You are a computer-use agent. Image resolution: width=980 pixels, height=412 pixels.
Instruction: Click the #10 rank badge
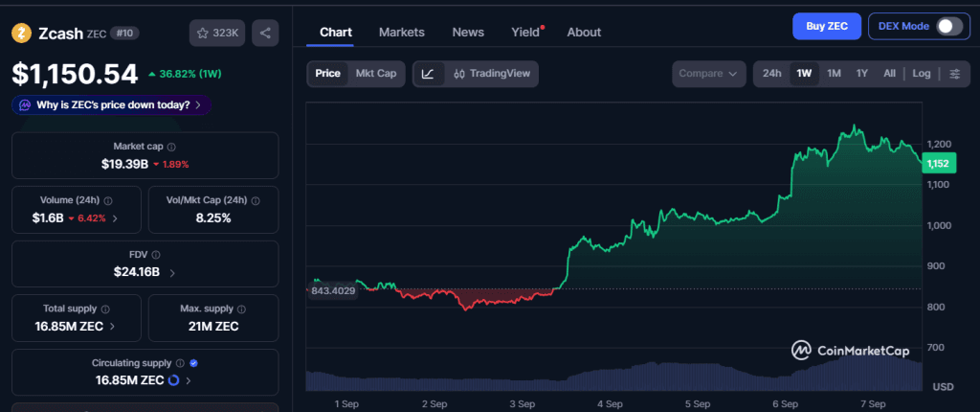(124, 34)
